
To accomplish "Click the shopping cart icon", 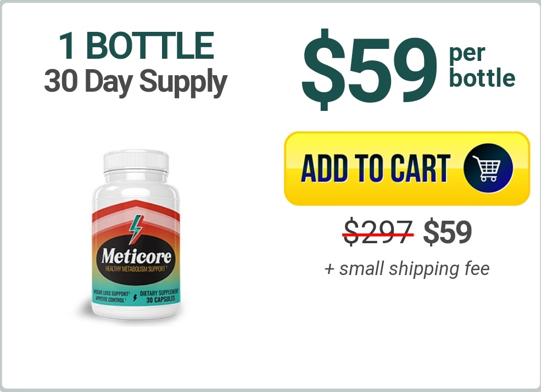I will (488, 168).
